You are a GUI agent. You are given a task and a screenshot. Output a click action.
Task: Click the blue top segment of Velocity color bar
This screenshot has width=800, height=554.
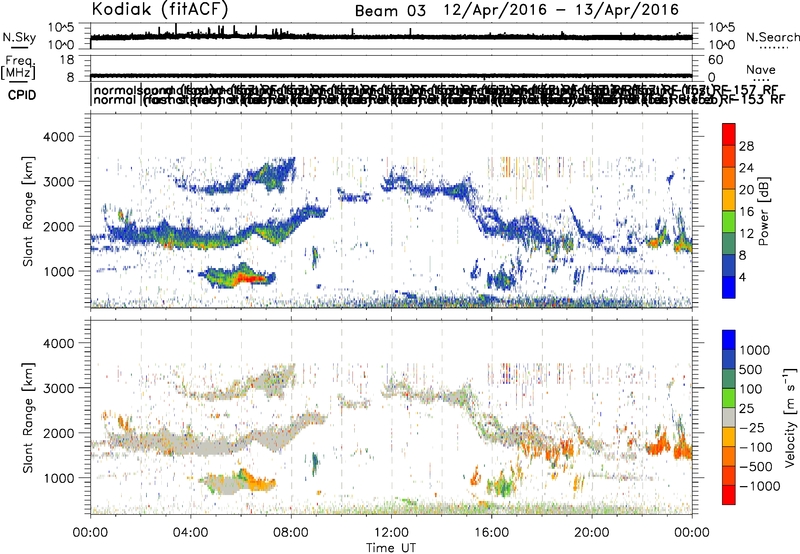click(729, 340)
